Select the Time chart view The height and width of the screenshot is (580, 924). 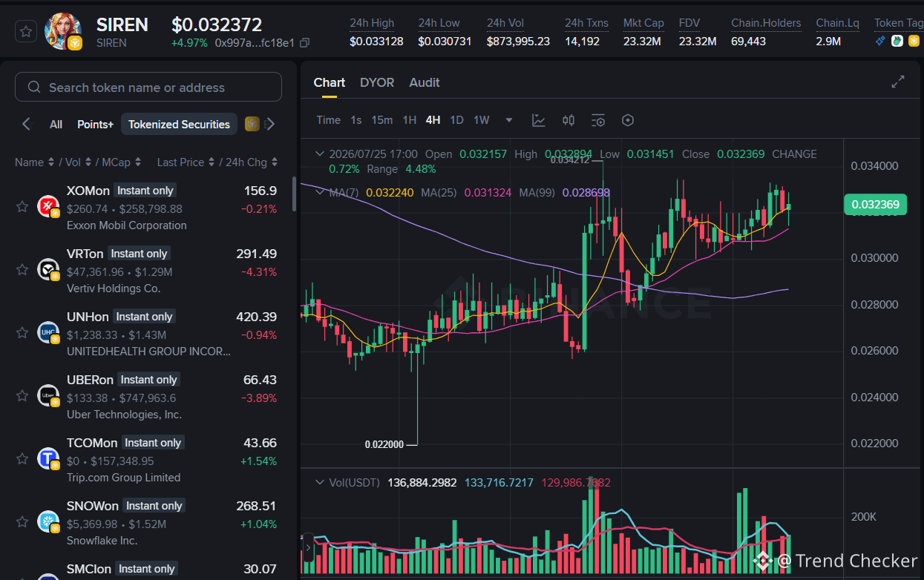tap(329, 120)
